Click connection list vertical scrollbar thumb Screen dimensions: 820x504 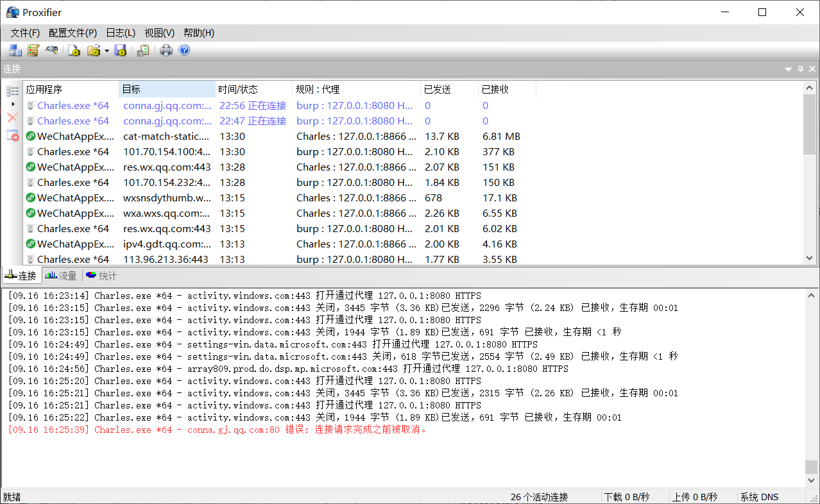click(x=810, y=124)
